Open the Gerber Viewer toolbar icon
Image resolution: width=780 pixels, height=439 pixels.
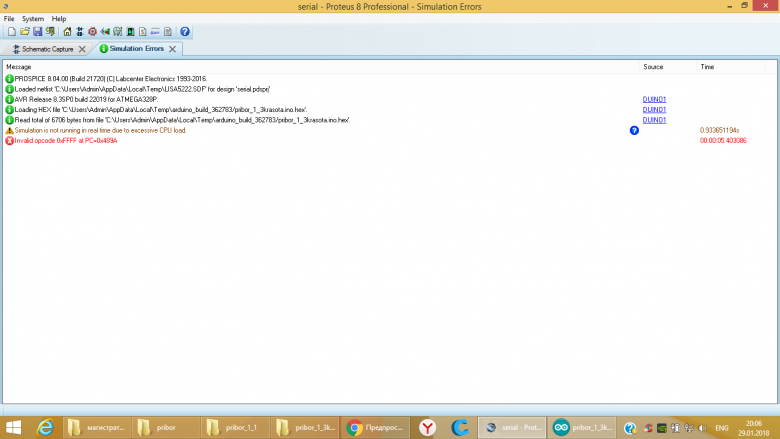click(x=117, y=32)
